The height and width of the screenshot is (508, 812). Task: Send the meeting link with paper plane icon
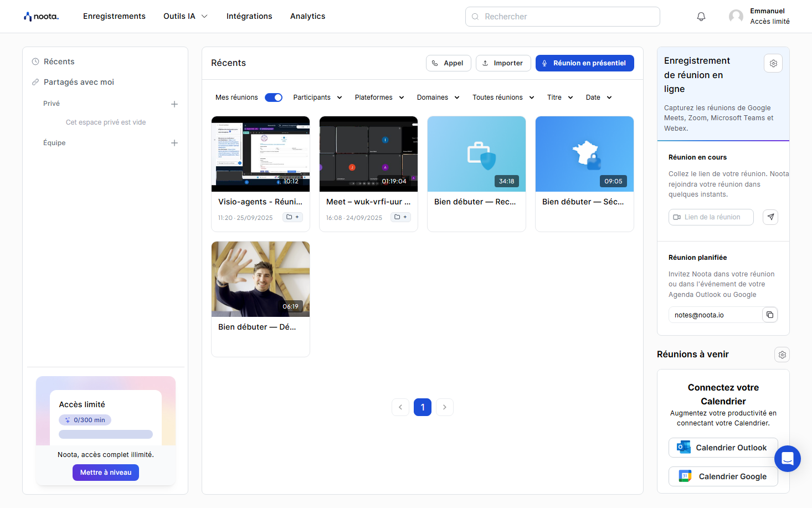(x=770, y=217)
